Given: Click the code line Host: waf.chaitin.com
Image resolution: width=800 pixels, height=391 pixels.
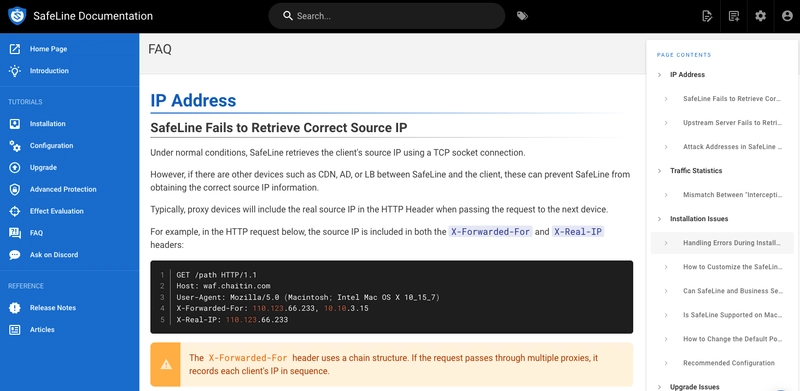Looking at the screenshot, I should tap(223, 286).
